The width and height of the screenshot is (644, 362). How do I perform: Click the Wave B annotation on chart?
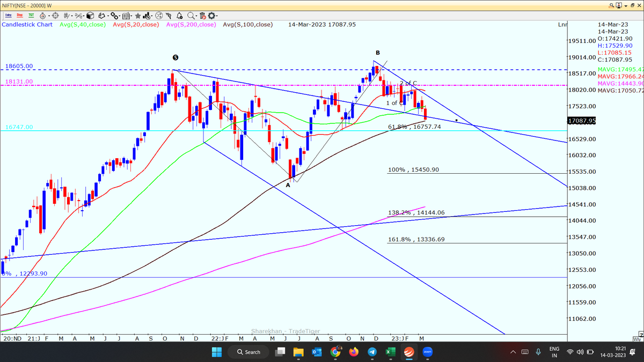[x=378, y=53]
